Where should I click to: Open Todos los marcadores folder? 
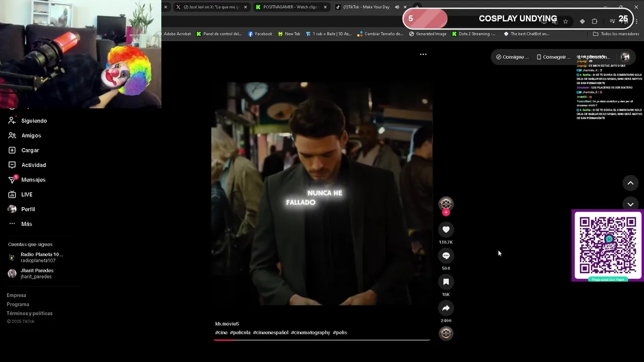pyautogui.click(x=616, y=34)
